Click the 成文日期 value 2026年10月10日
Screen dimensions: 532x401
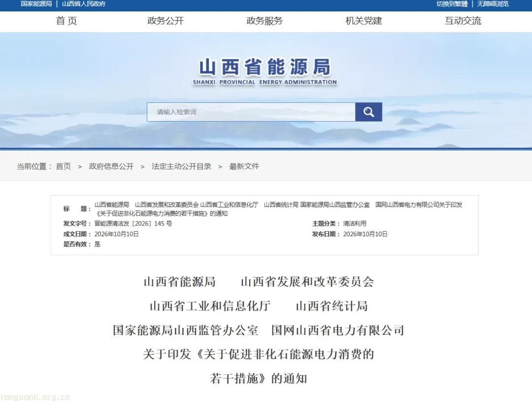(116, 234)
